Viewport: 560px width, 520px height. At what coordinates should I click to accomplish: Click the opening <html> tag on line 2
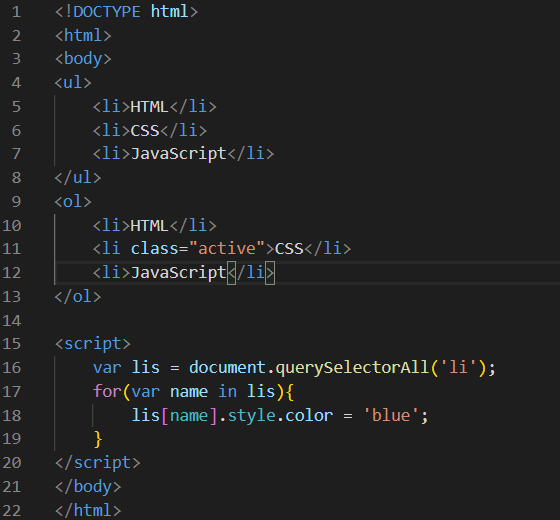83,35
